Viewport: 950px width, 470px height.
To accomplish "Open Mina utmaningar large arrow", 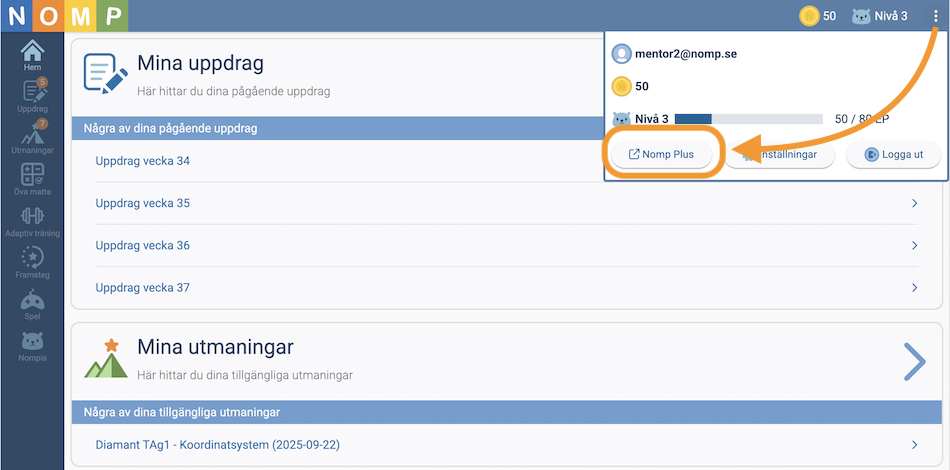I will point(914,362).
